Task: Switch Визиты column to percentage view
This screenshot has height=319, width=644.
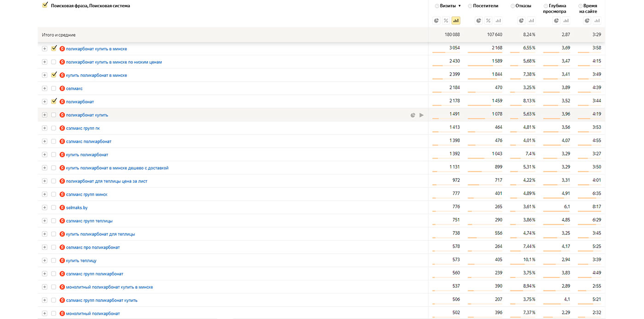Action: 446,21
